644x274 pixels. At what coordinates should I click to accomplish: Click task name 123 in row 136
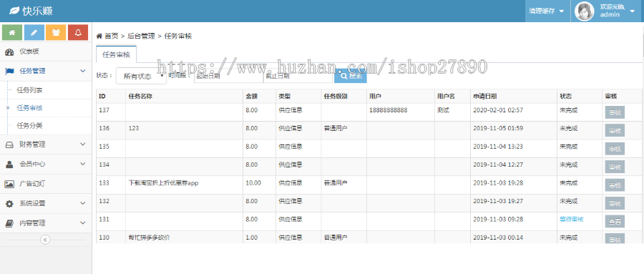point(134,128)
